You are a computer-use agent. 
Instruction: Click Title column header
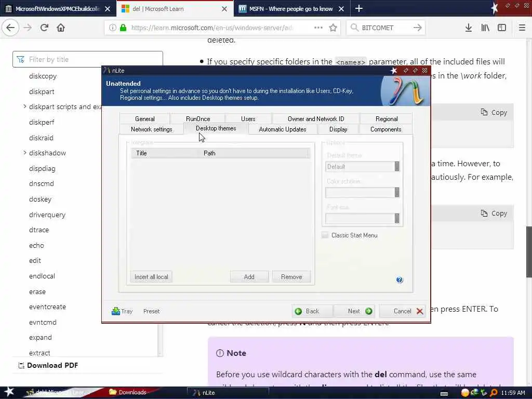[165, 153]
